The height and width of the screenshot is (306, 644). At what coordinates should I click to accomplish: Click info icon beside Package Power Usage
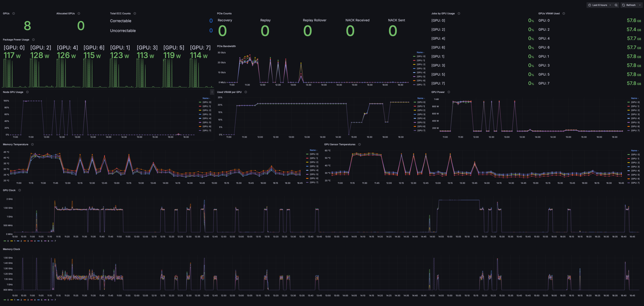[33, 40]
